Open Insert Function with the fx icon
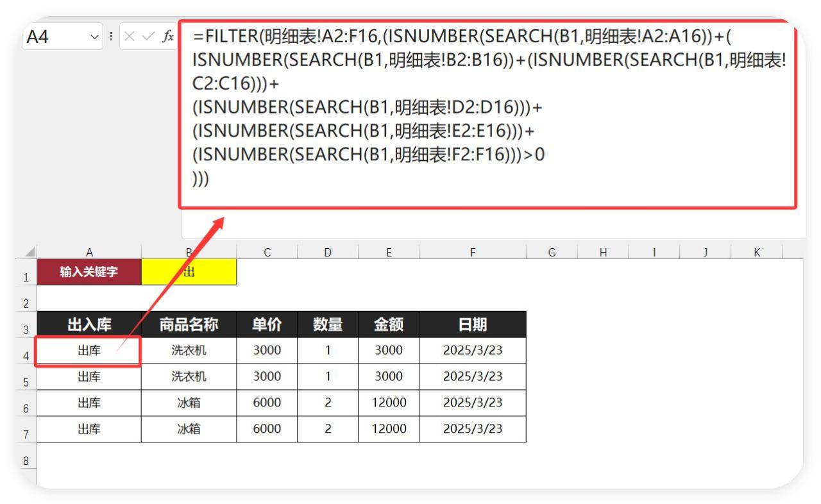Screen dimensions: 821x504 (167, 37)
